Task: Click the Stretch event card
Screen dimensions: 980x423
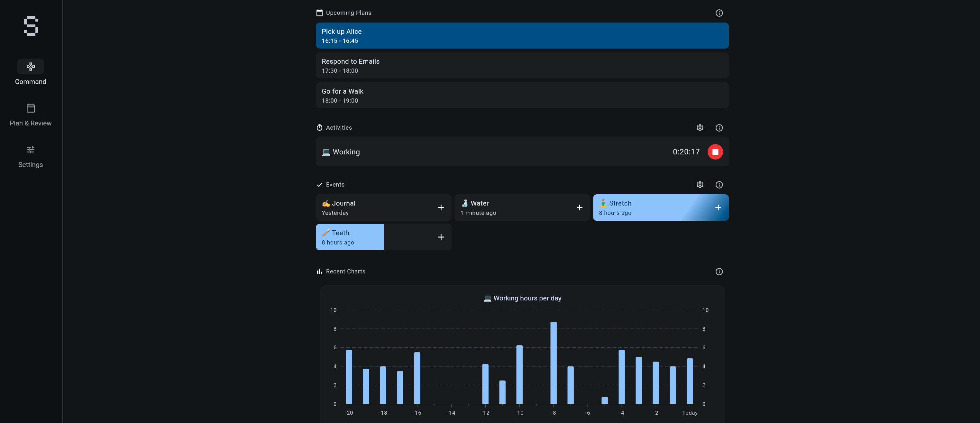Action: click(x=661, y=208)
